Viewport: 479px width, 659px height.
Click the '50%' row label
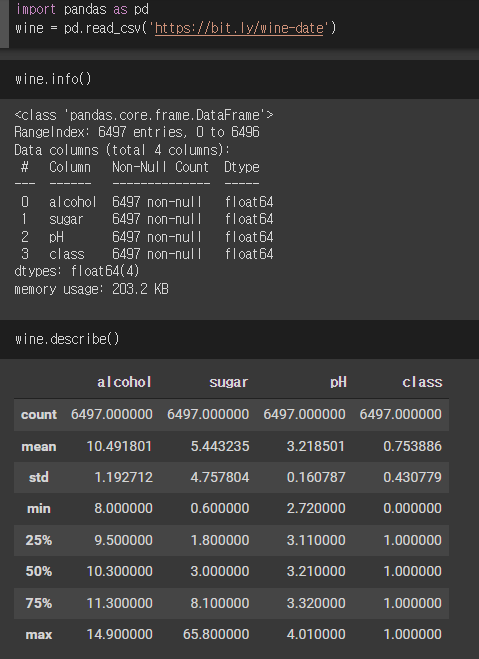[x=39, y=571]
